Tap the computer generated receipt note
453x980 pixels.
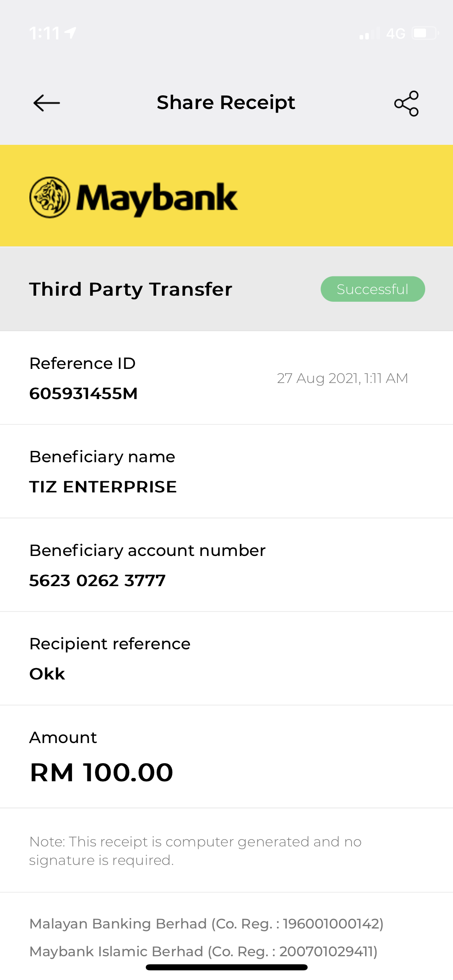(195, 851)
